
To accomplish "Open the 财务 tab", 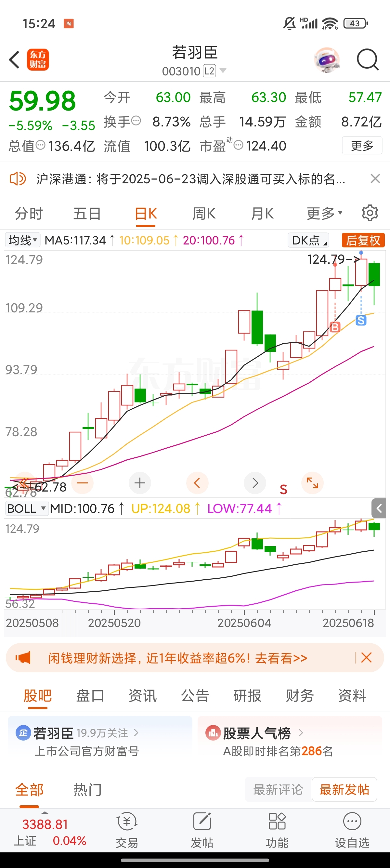I will (x=300, y=695).
